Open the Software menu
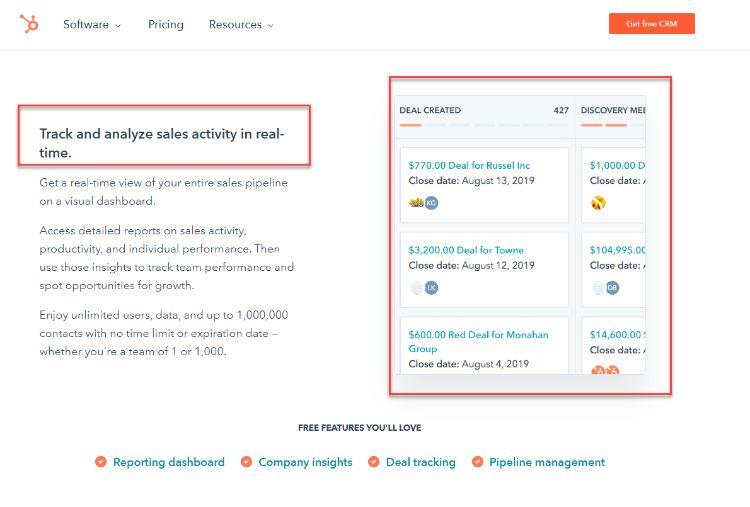 (86, 24)
